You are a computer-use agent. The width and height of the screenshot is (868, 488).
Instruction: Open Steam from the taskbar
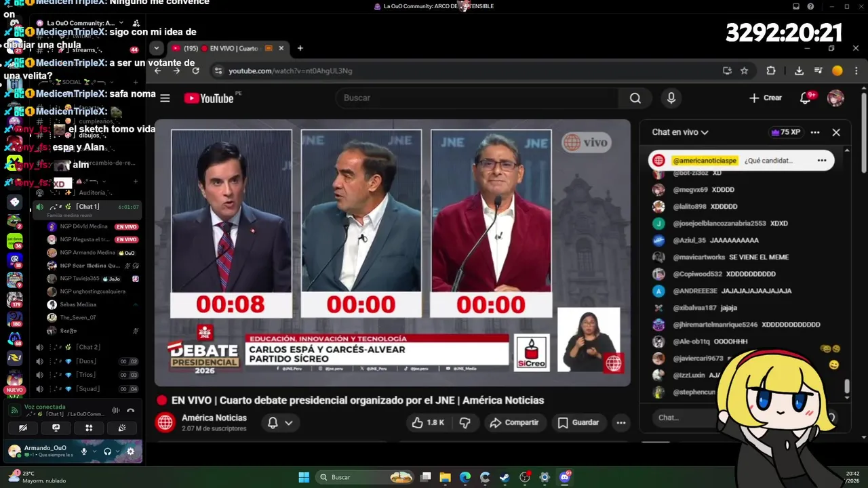505,477
